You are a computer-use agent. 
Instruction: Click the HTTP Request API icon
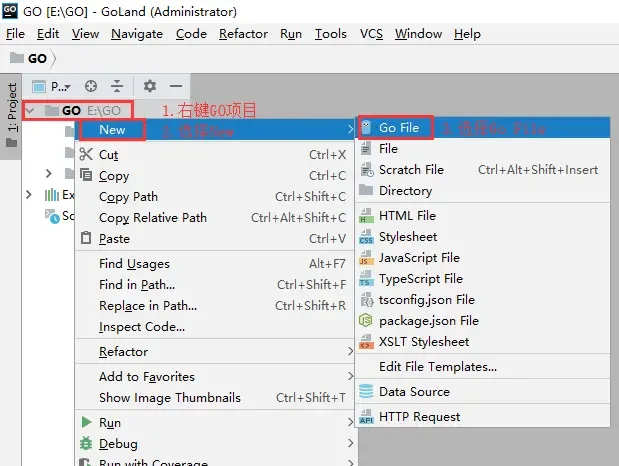pos(366,417)
